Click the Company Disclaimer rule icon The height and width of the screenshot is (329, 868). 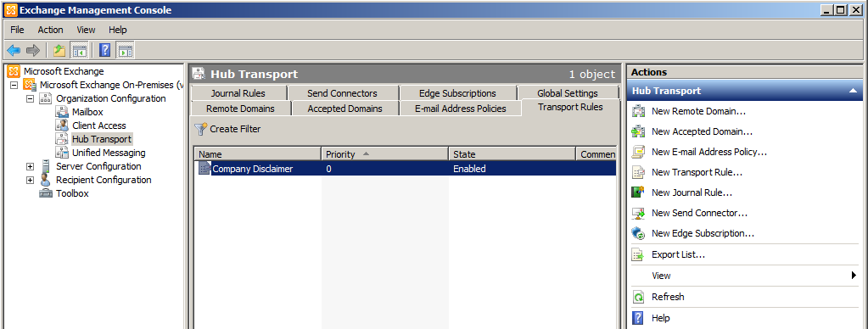click(x=204, y=169)
